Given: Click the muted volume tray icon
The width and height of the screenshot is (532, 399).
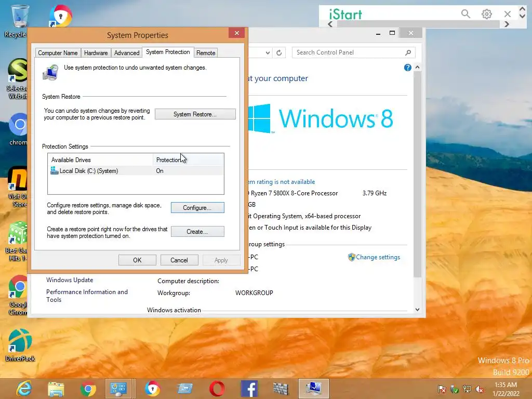Looking at the screenshot, I should [x=480, y=389].
